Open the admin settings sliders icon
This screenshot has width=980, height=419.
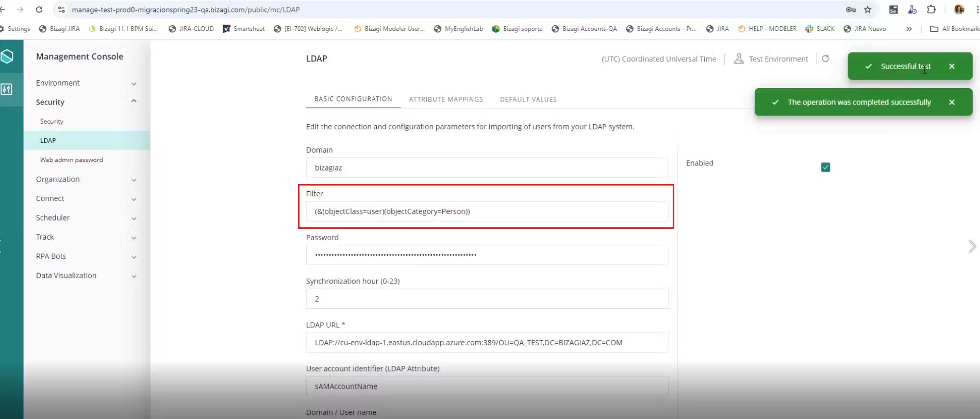(x=7, y=89)
